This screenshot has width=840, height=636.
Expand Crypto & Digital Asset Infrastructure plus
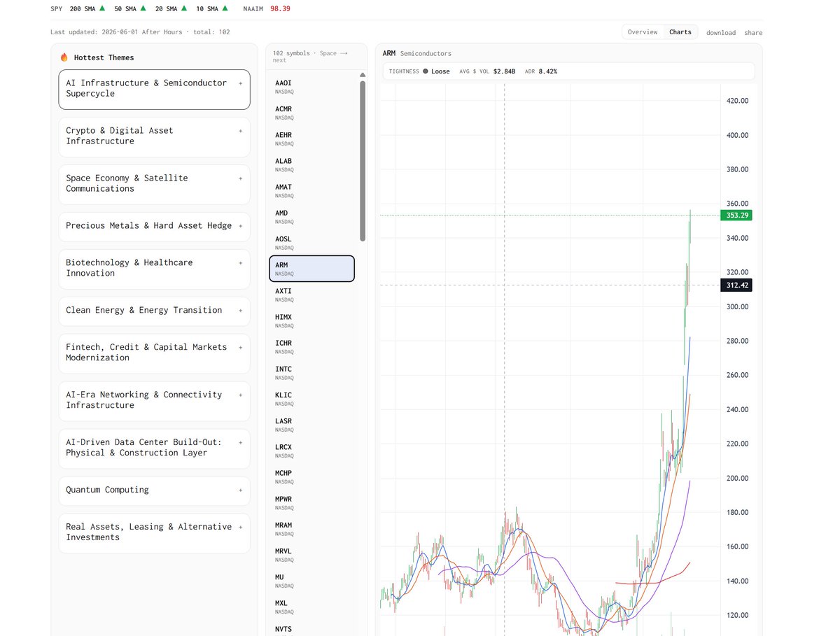(241, 130)
